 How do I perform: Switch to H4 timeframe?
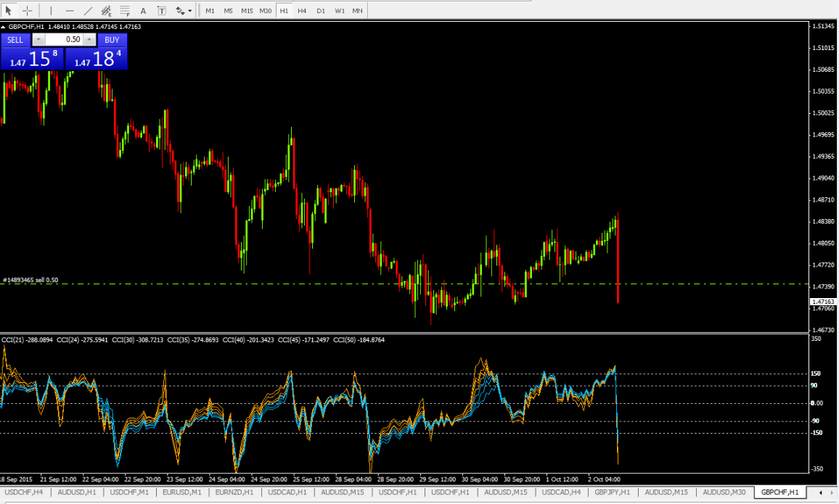[303, 11]
